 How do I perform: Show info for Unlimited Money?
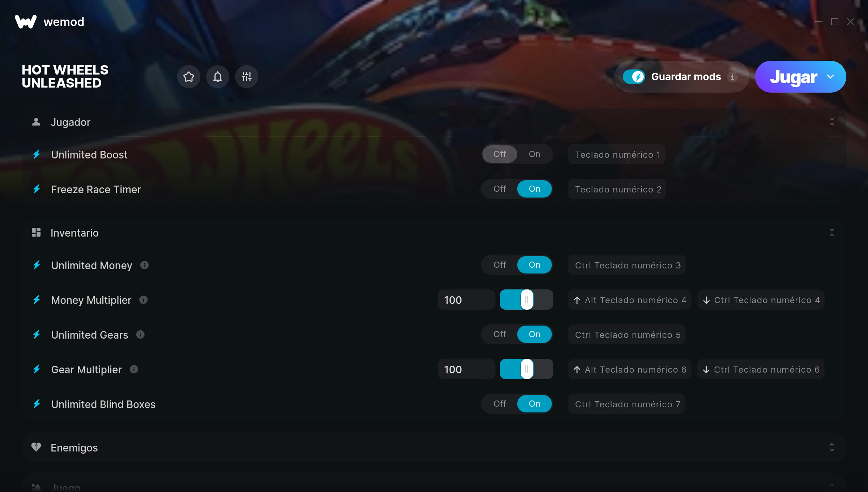(145, 265)
